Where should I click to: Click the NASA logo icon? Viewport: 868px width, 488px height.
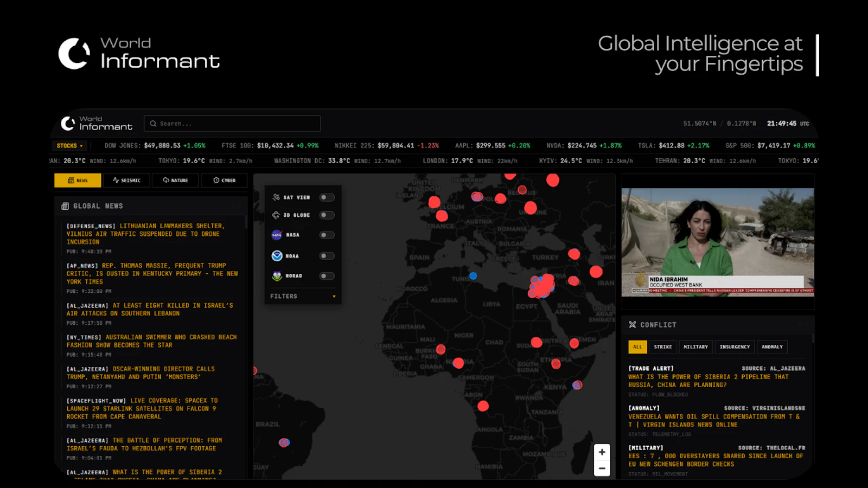coord(277,235)
